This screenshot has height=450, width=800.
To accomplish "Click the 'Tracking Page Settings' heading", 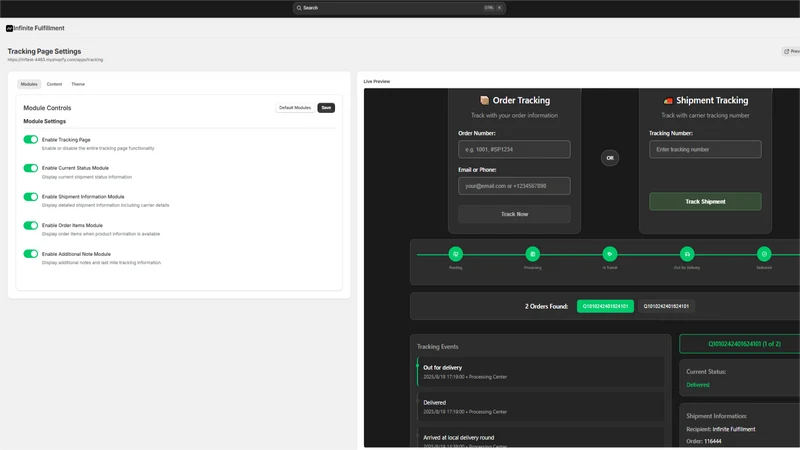I will click(x=44, y=51).
